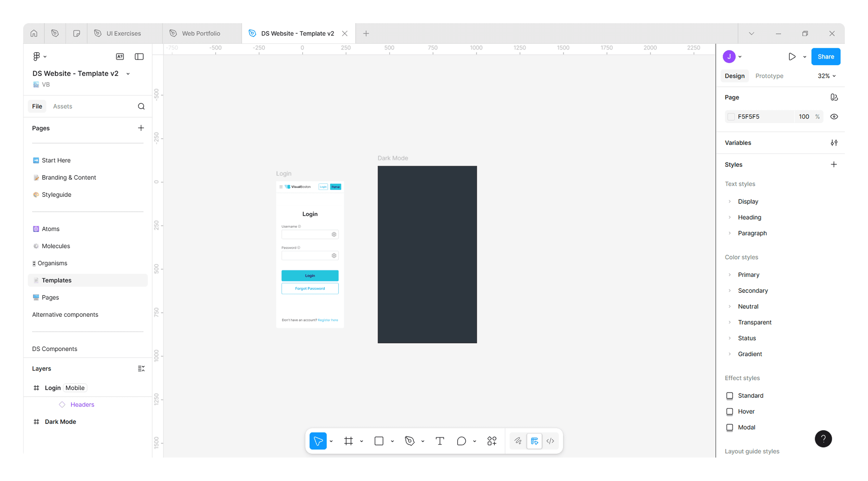Select the Modal effect style
The width and height of the screenshot is (868, 481).
(746, 427)
